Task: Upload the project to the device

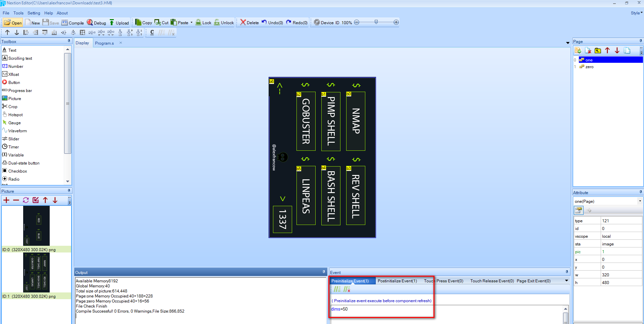Action: [119, 22]
